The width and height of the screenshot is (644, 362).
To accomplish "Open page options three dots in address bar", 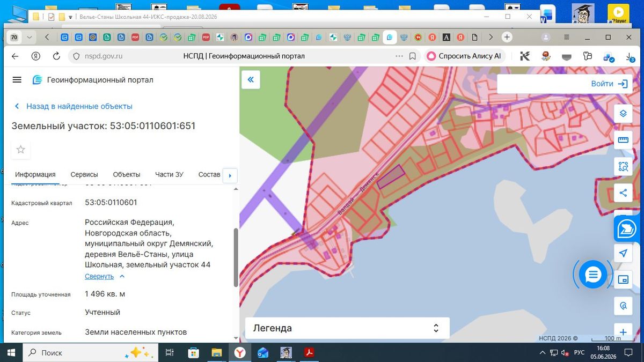I will [399, 56].
